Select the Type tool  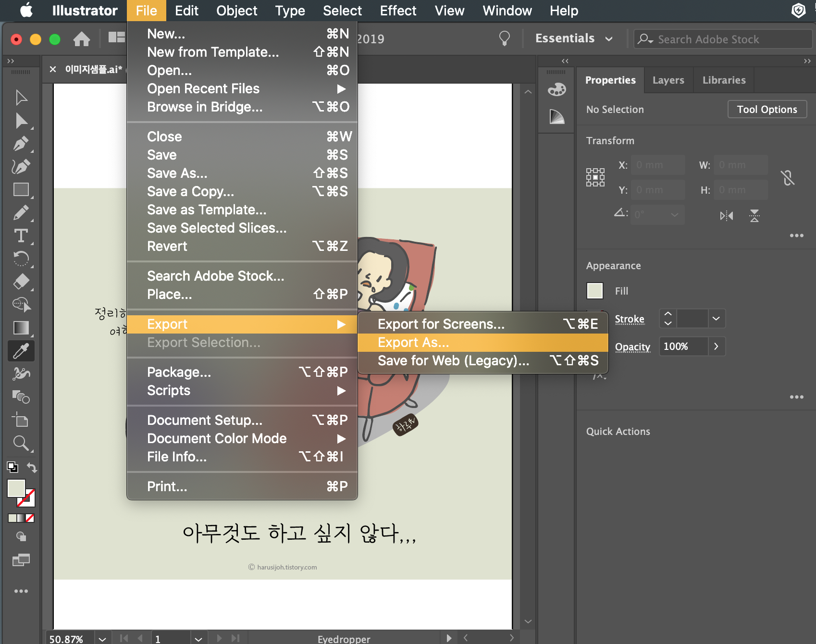[21, 235]
